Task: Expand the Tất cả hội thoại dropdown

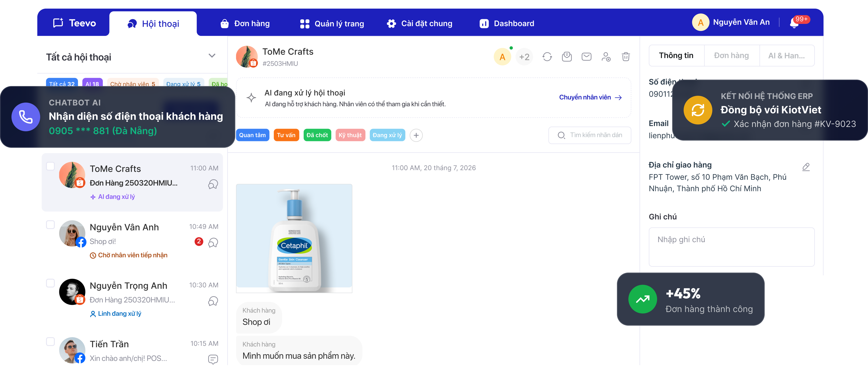Action: point(212,56)
